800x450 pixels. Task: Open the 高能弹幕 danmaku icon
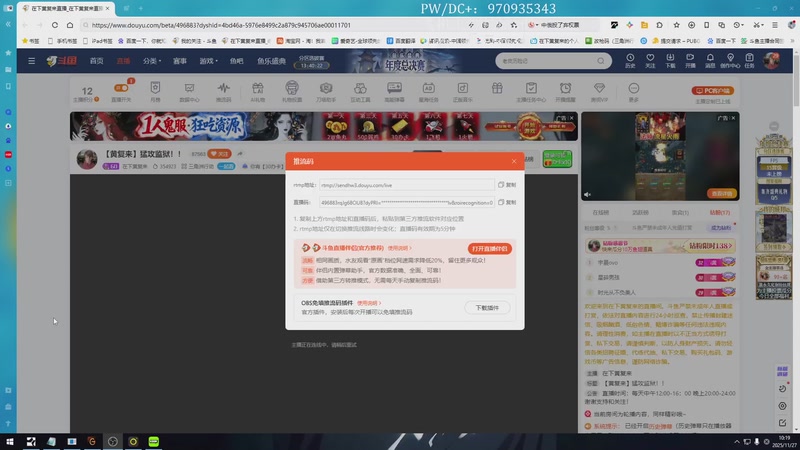394,91
